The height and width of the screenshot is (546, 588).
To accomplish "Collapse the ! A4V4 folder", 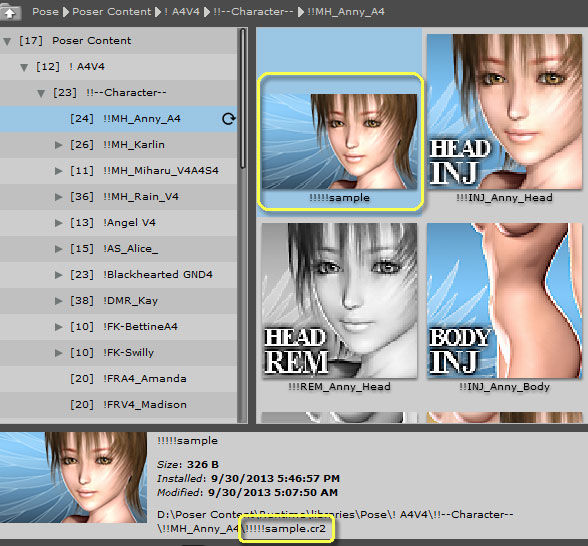I will pyautogui.click(x=24, y=67).
